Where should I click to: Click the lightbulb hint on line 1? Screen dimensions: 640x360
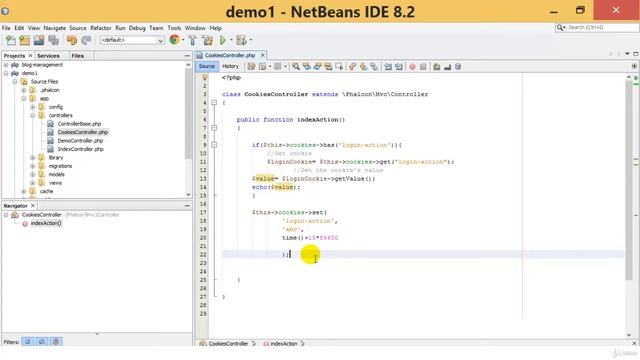pyautogui.click(x=205, y=77)
